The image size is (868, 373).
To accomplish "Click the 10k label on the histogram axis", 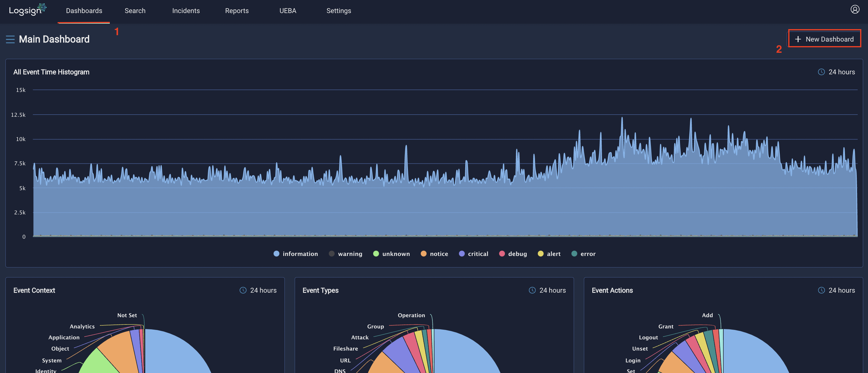I will [21, 139].
